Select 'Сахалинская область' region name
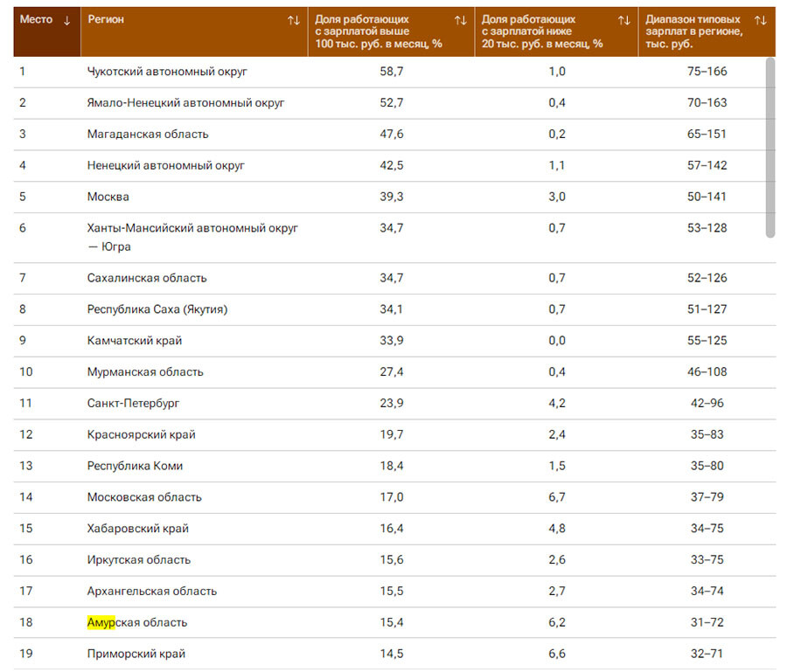The height and width of the screenshot is (672, 787). (x=147, y=278)
